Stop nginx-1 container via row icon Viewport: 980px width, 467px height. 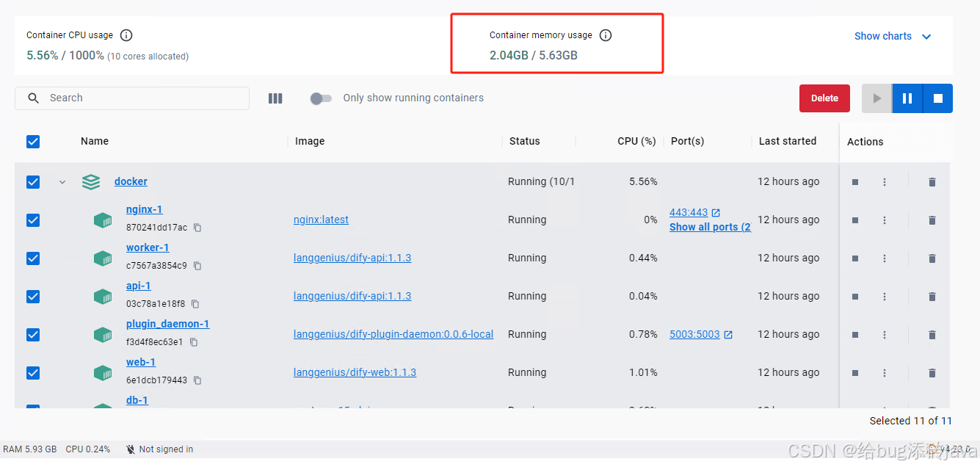click(855, 220)
